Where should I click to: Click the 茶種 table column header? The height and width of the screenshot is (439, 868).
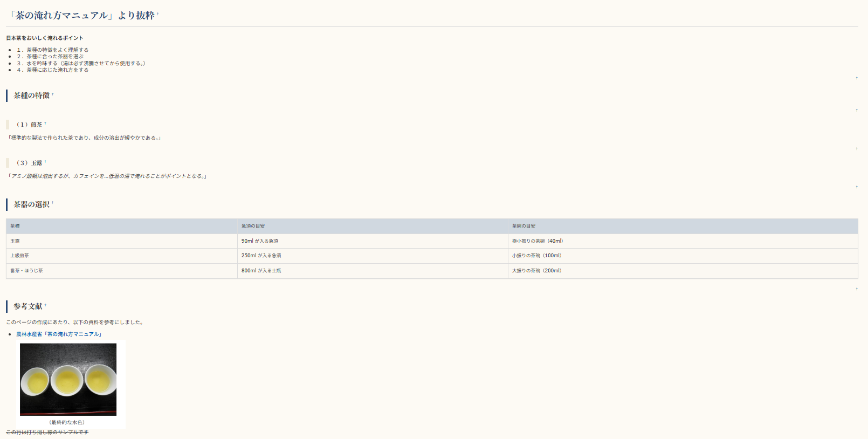click(15, 226)
